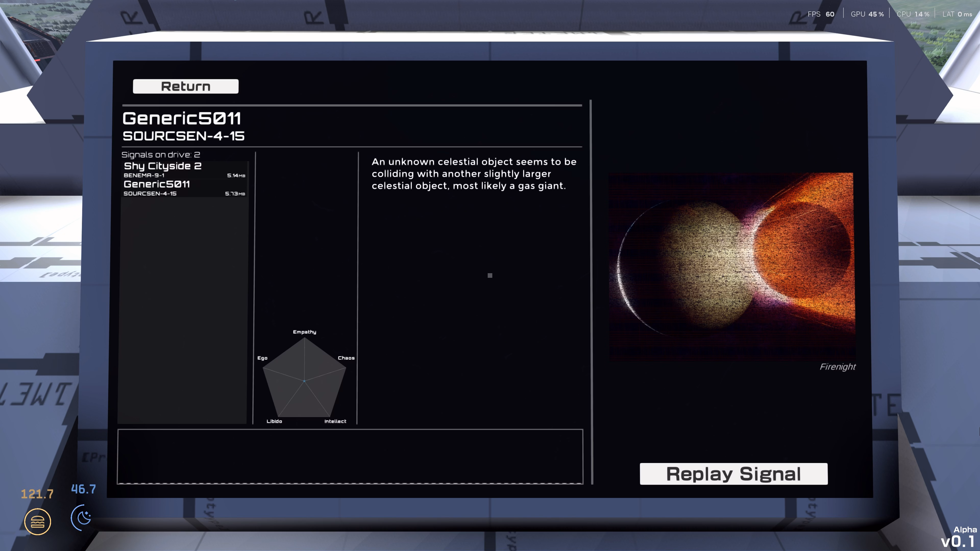The image size is (980, 551).
Task: Click the Firenight image caption
Action: [x=837, y=367]
